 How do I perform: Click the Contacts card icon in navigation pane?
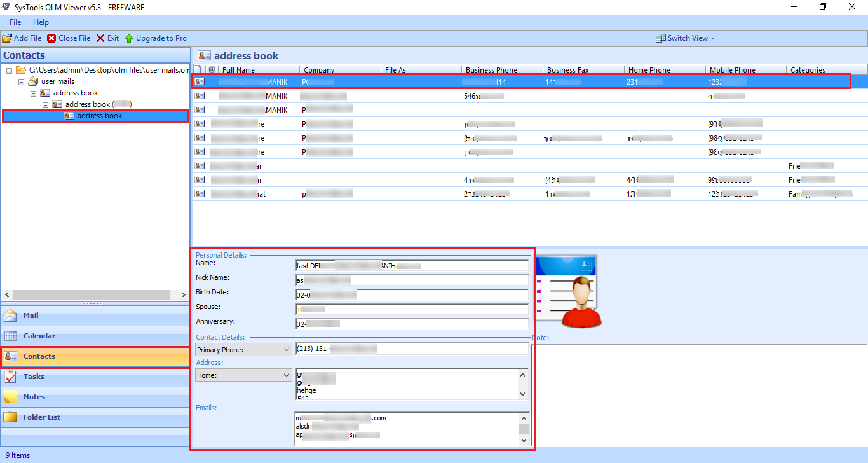(11, 356)
